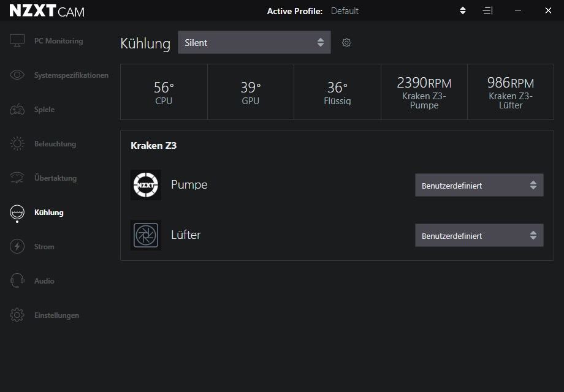
Task: Click the Beleuchtung sun icon
Action: click(17, 144)
